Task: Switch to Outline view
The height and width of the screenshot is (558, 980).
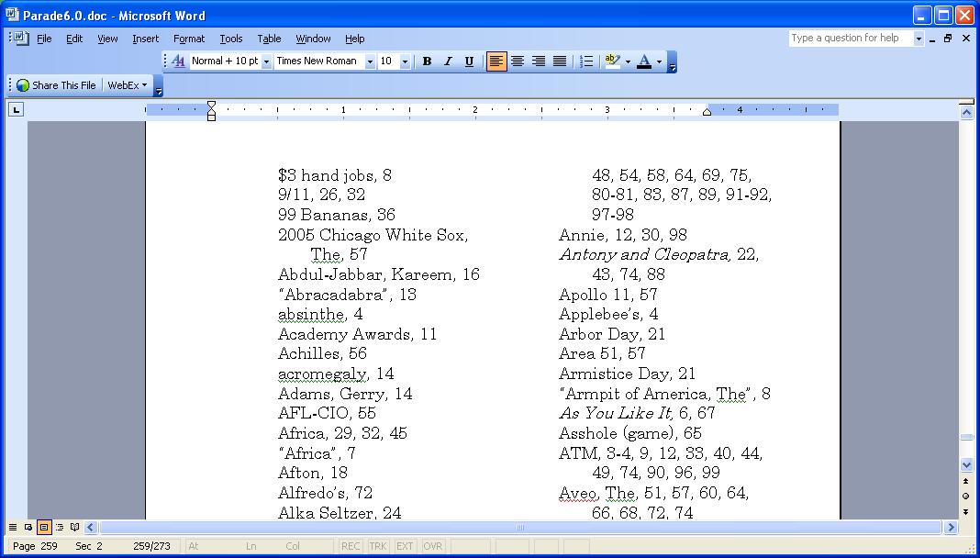Action: tap(59, 528)
